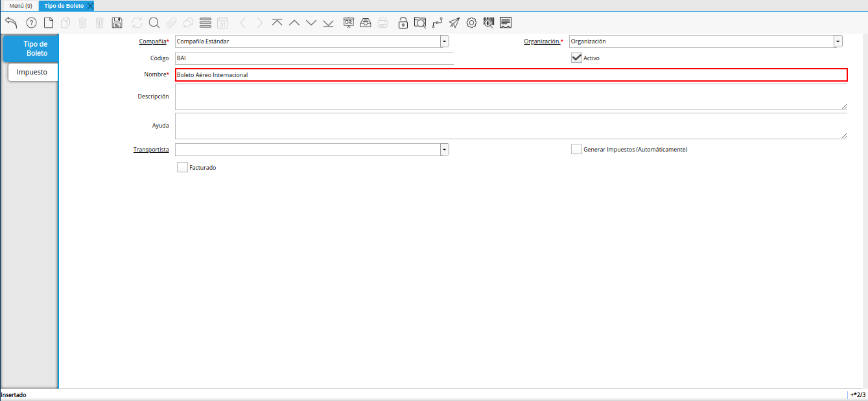Click the Active Workflows node icon
868x401 pixels.
(438, 23)
